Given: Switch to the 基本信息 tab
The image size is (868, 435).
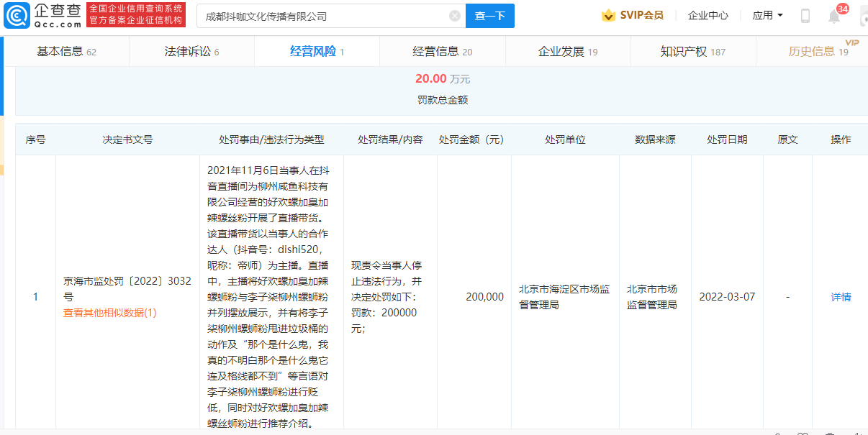Looking at the screenshot, I should (x=66, y=51).
